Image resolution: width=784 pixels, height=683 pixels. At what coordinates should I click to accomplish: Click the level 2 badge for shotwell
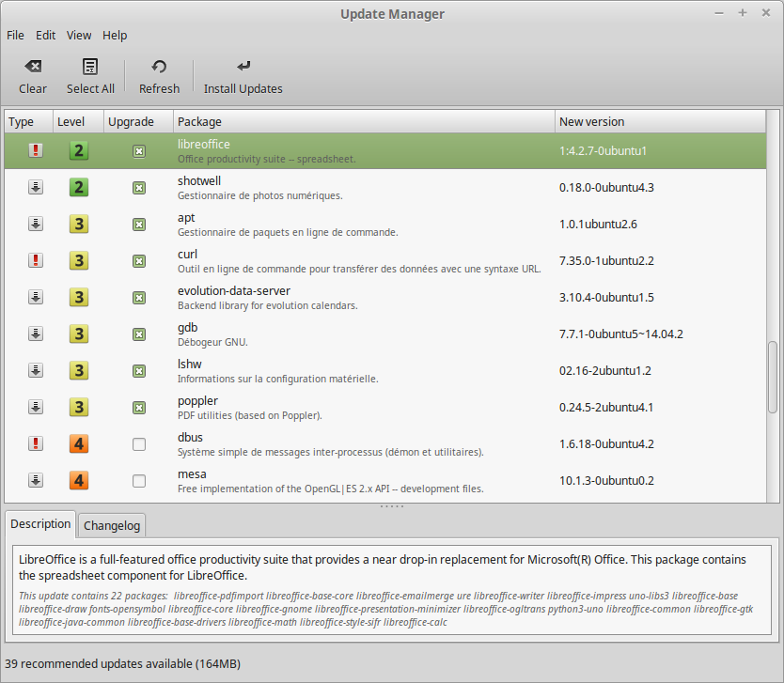(79, 187)
